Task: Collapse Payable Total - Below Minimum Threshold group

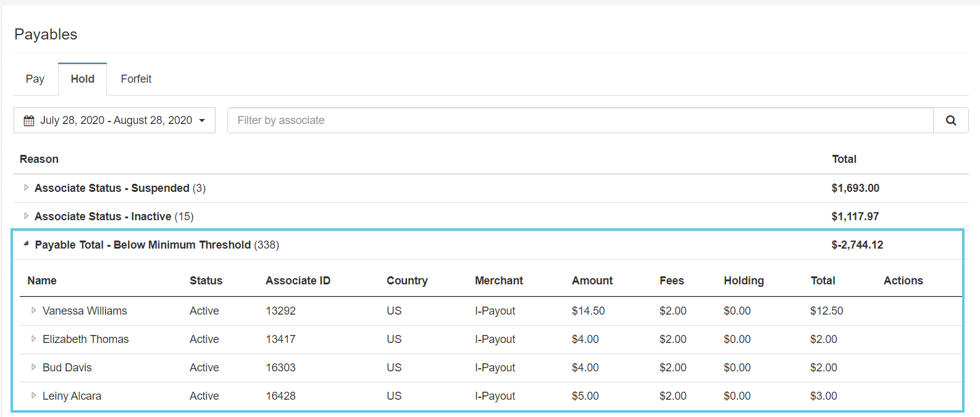Action: tap(26, 244)
